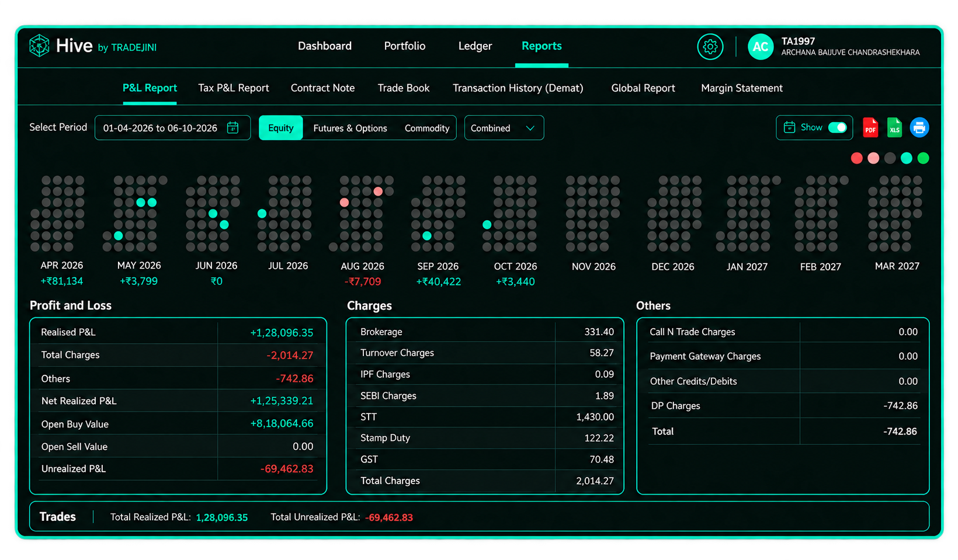Open the Margin Statement tab

(x=742, y=88)
